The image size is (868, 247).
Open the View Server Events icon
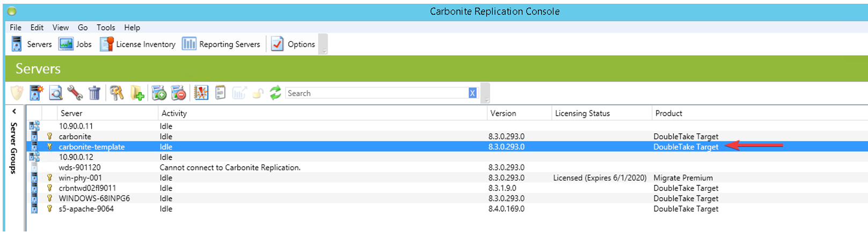pyautogui.click(x=201, y=93)
